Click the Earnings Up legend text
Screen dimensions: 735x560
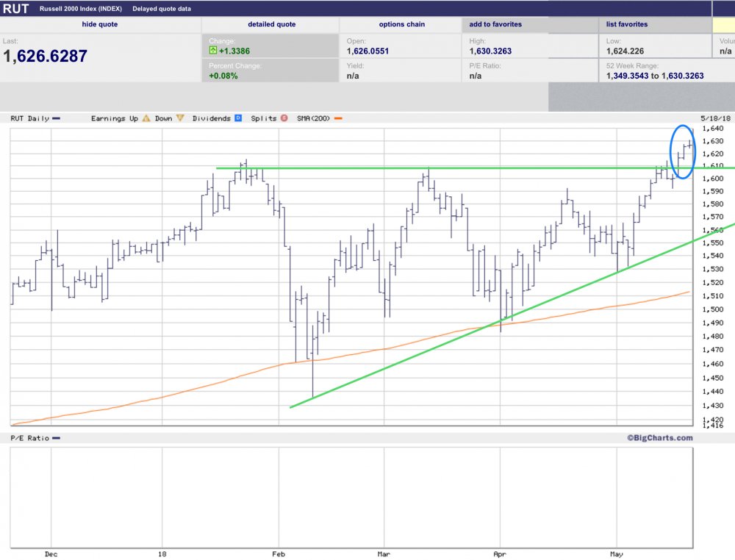[x=115, y=118]
